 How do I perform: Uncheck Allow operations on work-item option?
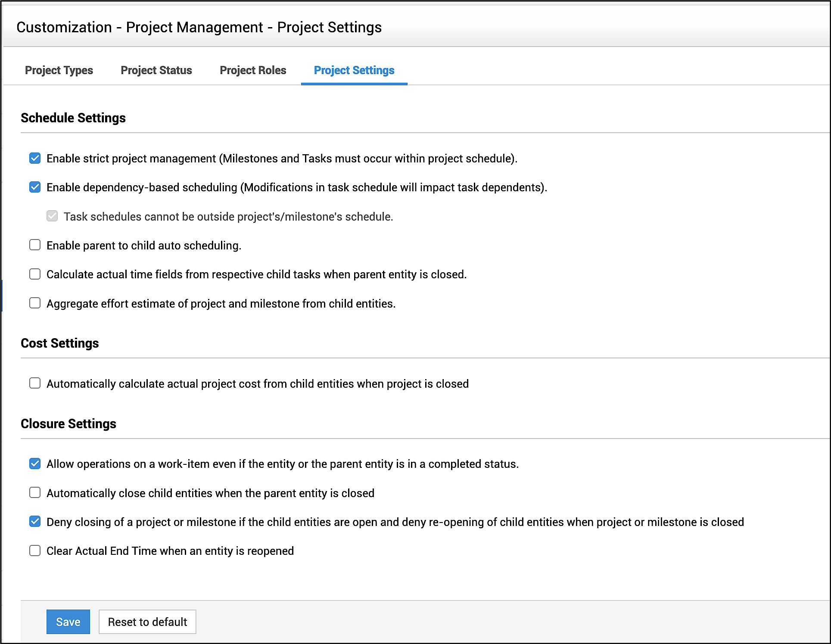click(35, 464)
